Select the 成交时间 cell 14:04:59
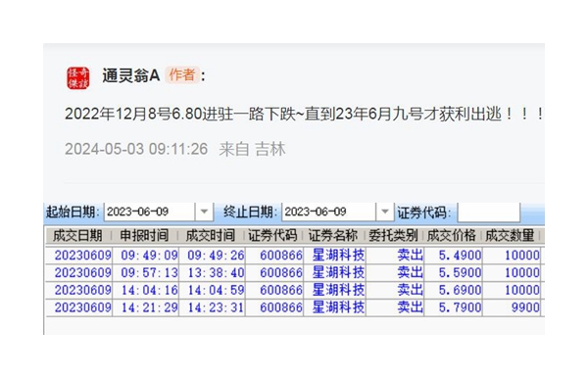This screenshot has height=377, width=588. pos(213,290)
